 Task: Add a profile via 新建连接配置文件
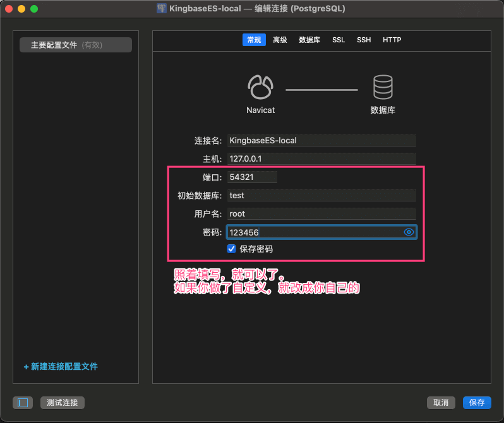pyautogui.click(x=61, y=366)
